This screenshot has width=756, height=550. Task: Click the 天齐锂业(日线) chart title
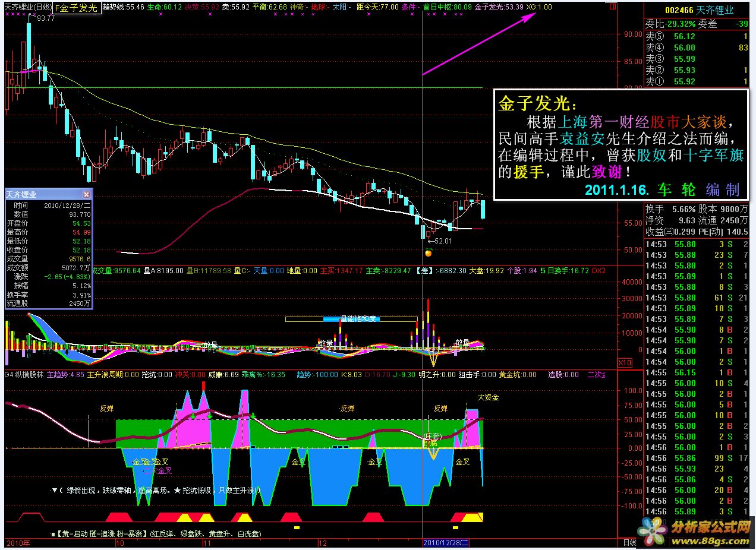(27, 7)
